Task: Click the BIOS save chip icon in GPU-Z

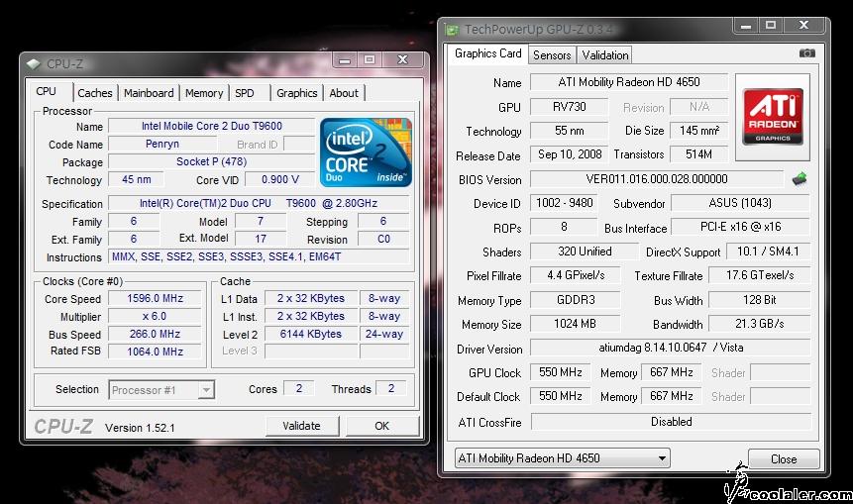Action: (x=799, y=178)
